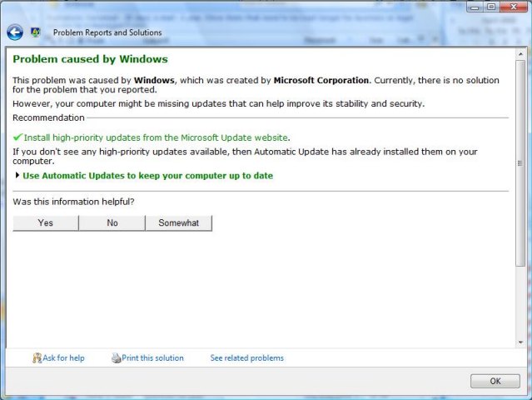The width and height of the screenshot is (532, 400).
Task: Click the scrollbar up arrow
Action: 520,54
